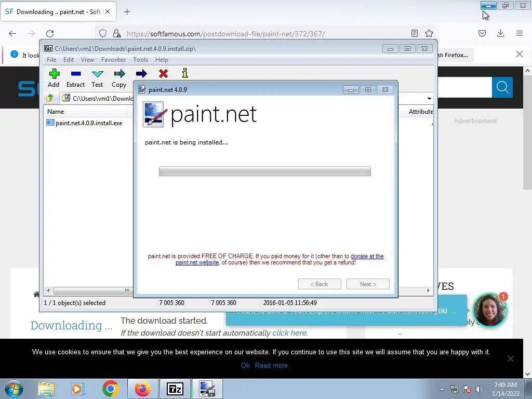
Task: Accept cookies with the Ok link
Action: (245, 365)
